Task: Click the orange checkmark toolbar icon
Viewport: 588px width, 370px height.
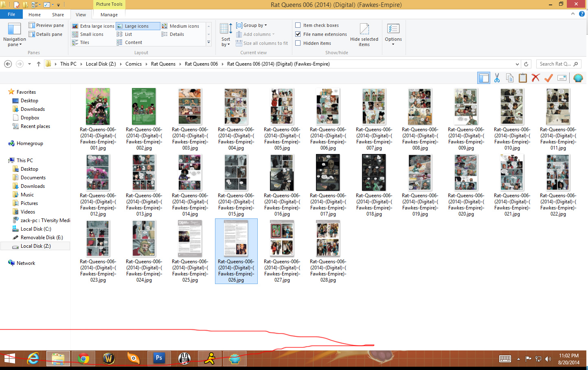Action: (549, 78)
